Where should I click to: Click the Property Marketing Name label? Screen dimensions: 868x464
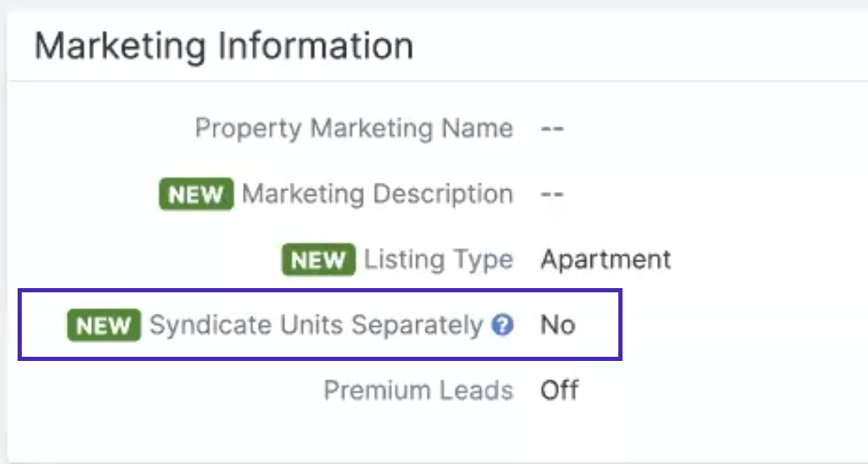pos(354,128)
